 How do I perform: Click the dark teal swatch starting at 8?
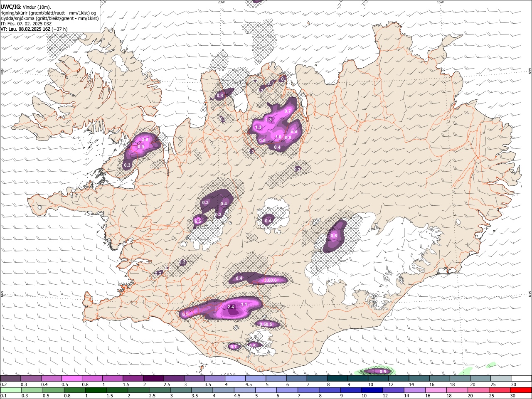(x=337, y=379)
